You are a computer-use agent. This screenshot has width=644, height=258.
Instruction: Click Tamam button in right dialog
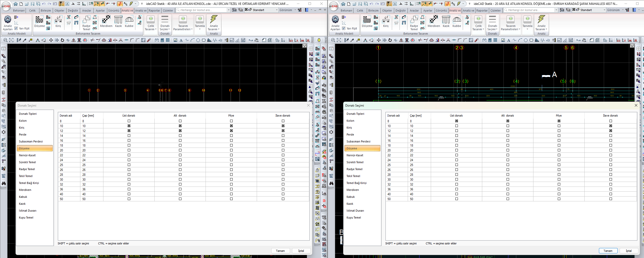(x=608, y=251)
